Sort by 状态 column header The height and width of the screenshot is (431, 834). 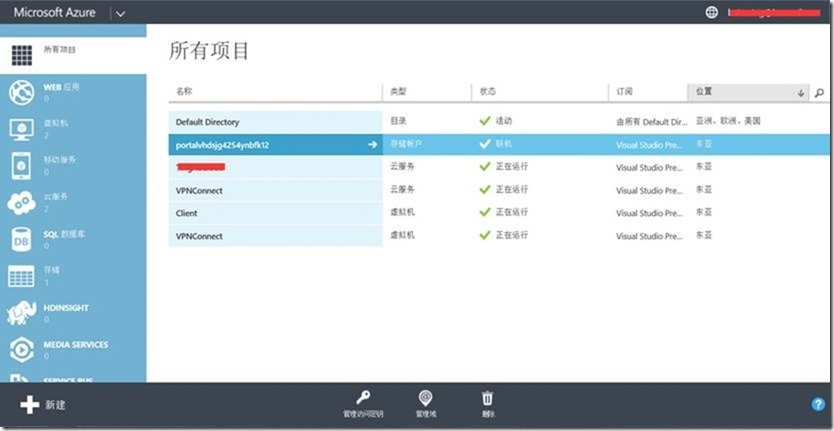[x=488, y=92]
